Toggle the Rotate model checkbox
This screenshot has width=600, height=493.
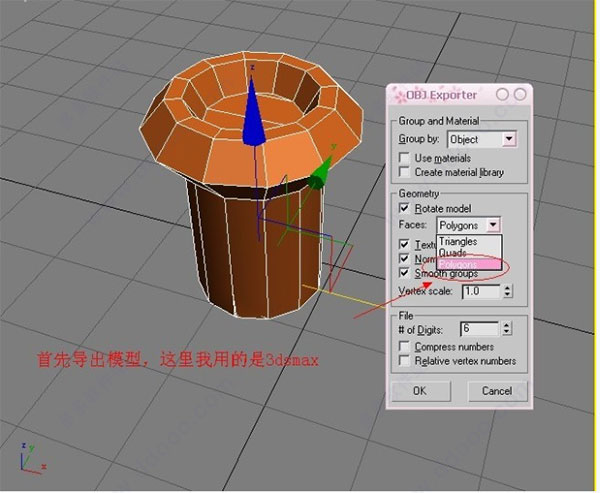point(404,208)
